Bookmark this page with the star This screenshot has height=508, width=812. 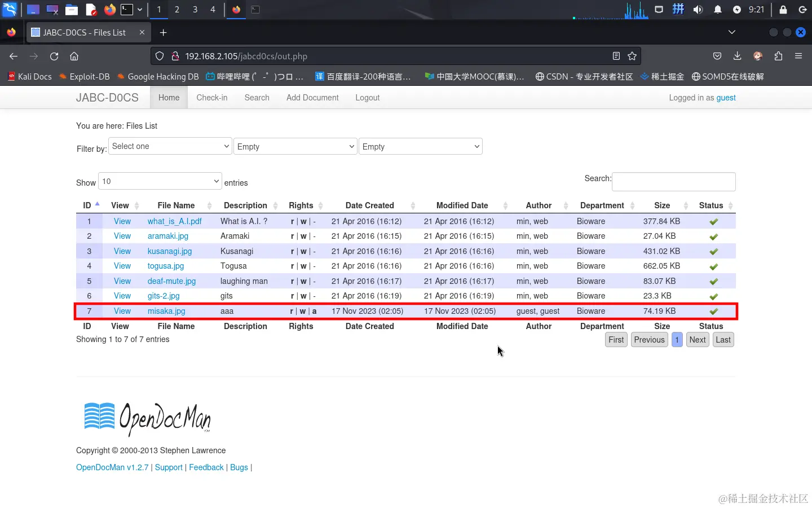[x=632, y=56]
